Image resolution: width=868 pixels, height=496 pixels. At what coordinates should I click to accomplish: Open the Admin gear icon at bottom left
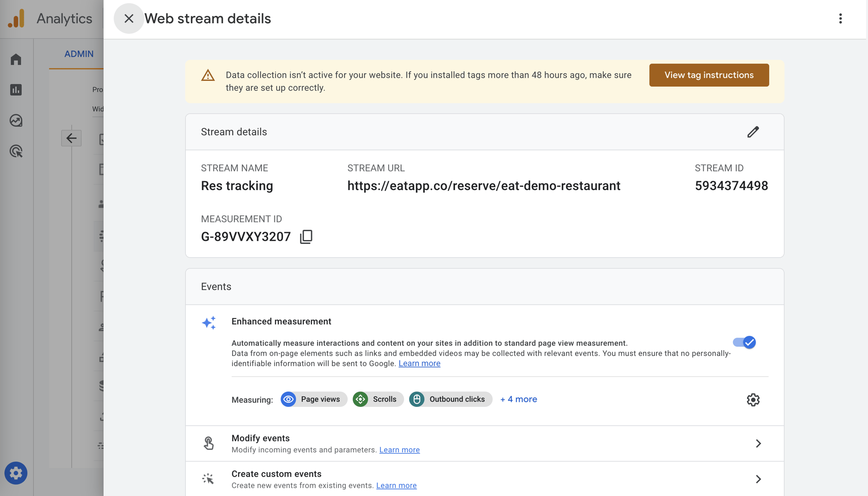coord(16,473)
